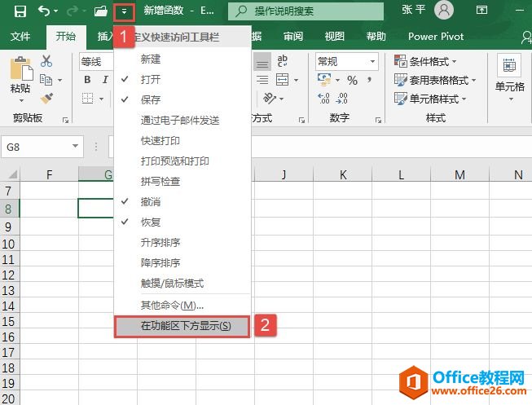Open the Paste options dropdown arrow
532x405 pixels.
21,100
